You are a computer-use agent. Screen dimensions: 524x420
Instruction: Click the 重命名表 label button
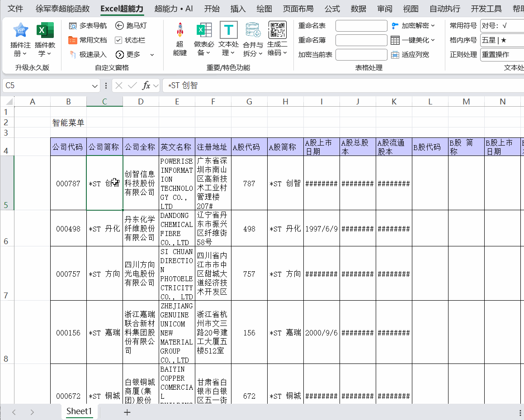[x=312, y=26]
